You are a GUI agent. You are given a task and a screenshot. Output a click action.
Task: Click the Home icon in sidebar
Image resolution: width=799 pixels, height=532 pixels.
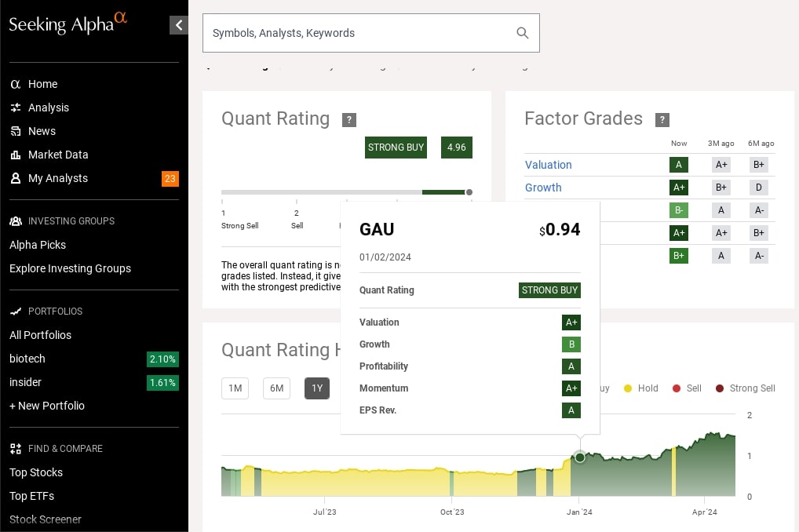[x=15, y=84]
